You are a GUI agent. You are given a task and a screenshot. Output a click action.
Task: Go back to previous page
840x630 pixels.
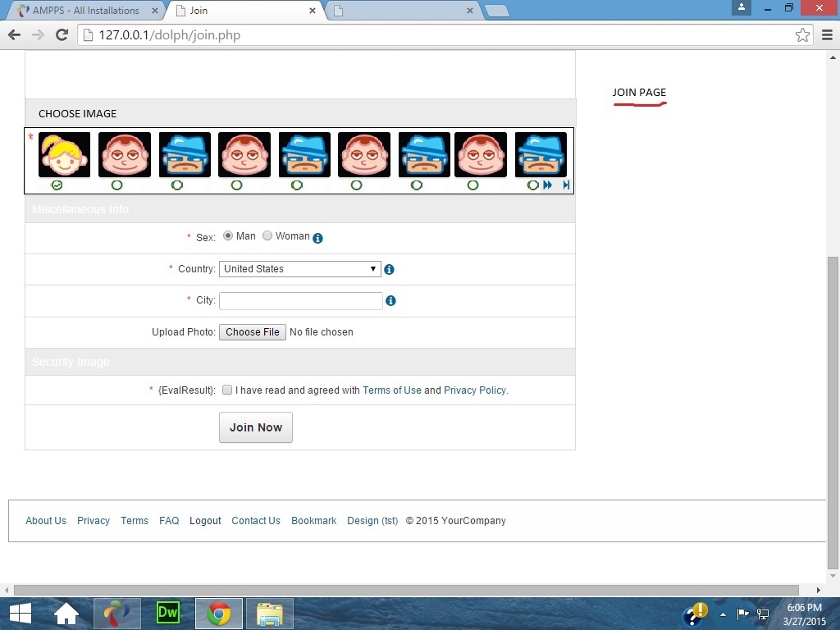pos(15,34)
